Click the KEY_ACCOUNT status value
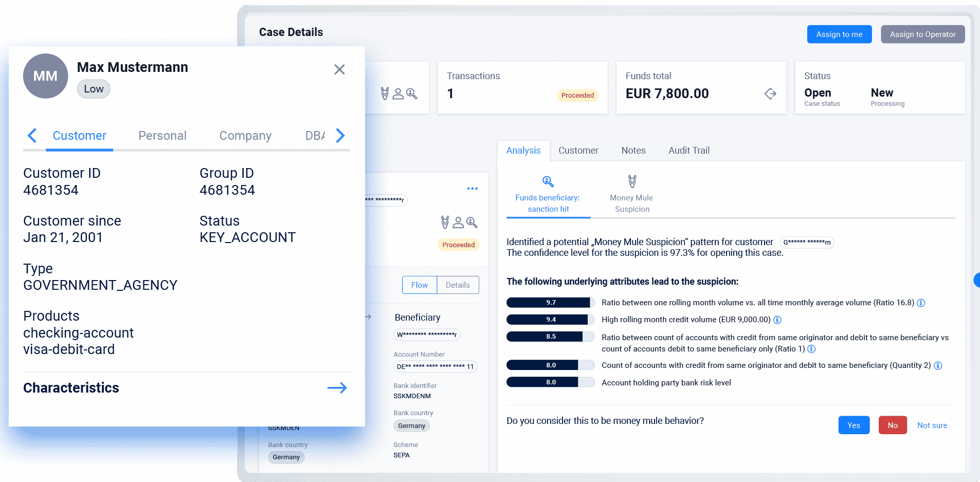Viewport: 980px width, 482px height. tap(247, 237)
